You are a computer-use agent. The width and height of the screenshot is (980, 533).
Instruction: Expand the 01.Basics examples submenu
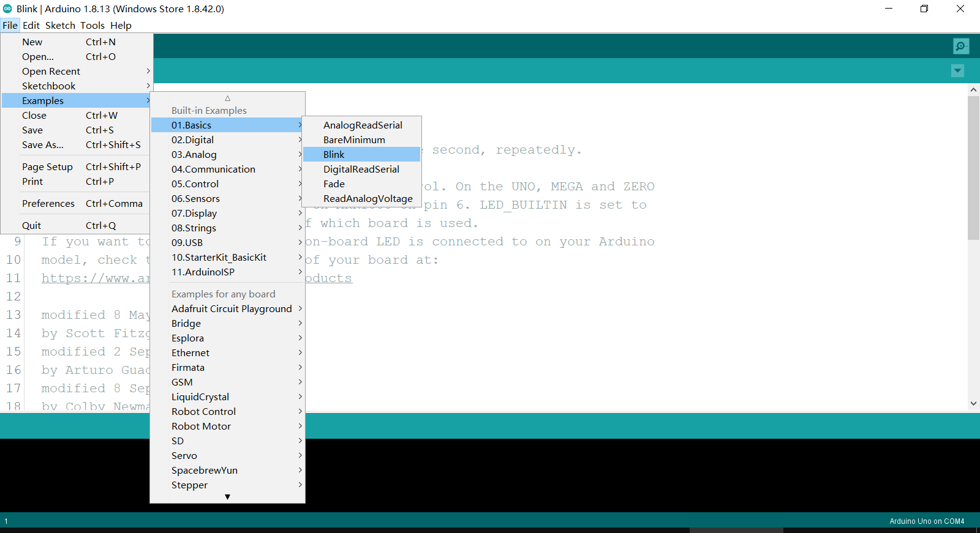(227, 125)
